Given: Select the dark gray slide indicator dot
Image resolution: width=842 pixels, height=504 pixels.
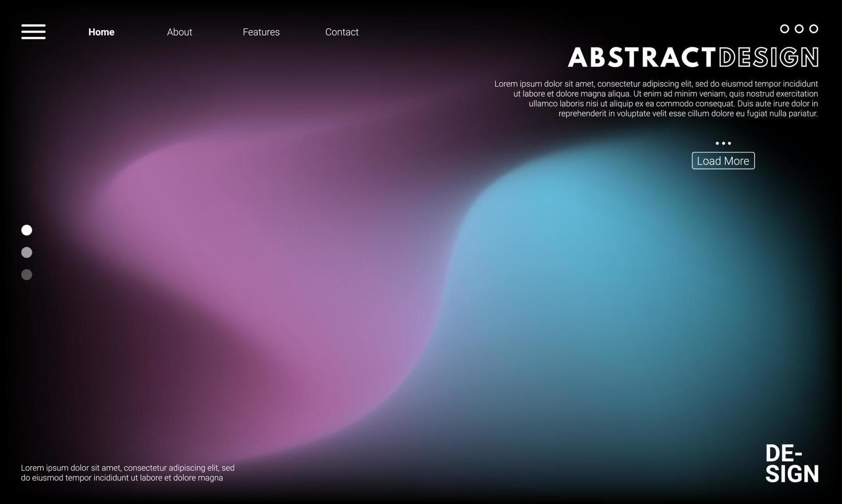Looking at the screenshot, I should point(27,275).
